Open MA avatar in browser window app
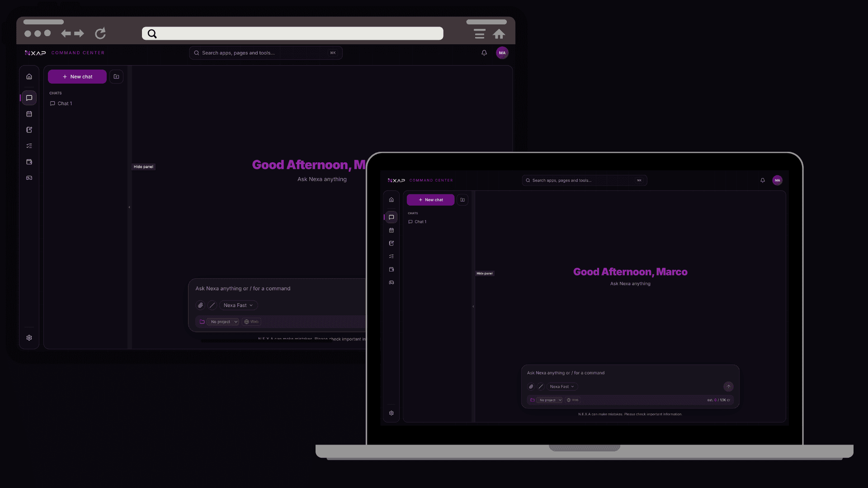This screenshot has width=868, height=488. [x=502, y=53]
